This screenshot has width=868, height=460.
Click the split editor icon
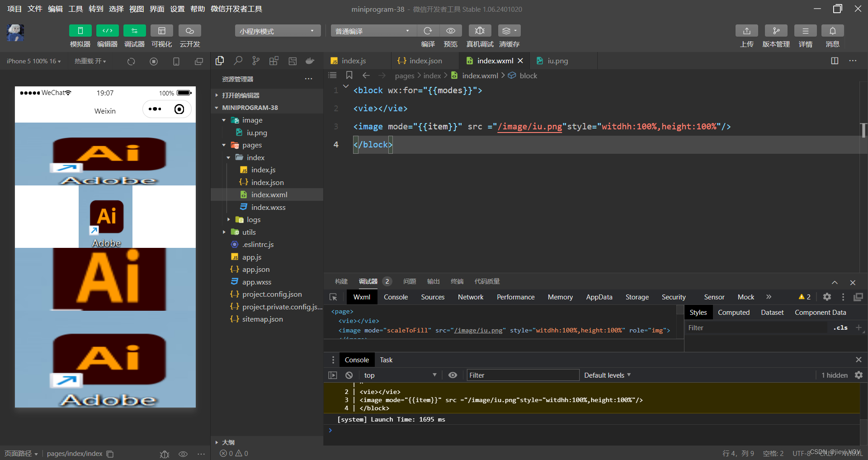click(x=835, y=61)
